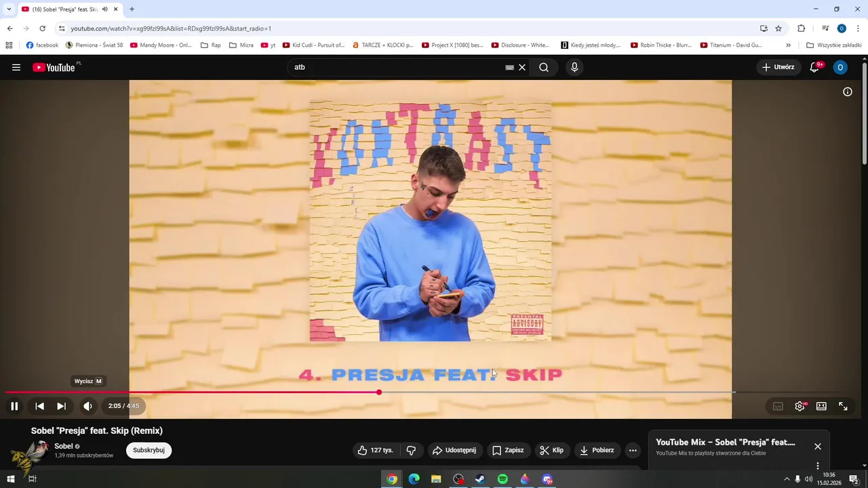Image resolution: width=868 pixels, height=488 pixels.
Task: Open player settings gear icon
Action: (x=800, y=406)
